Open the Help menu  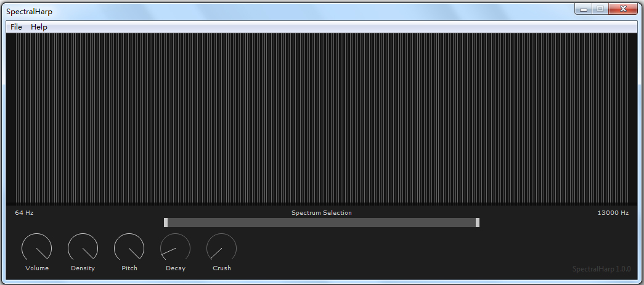[x=39, y=27]
